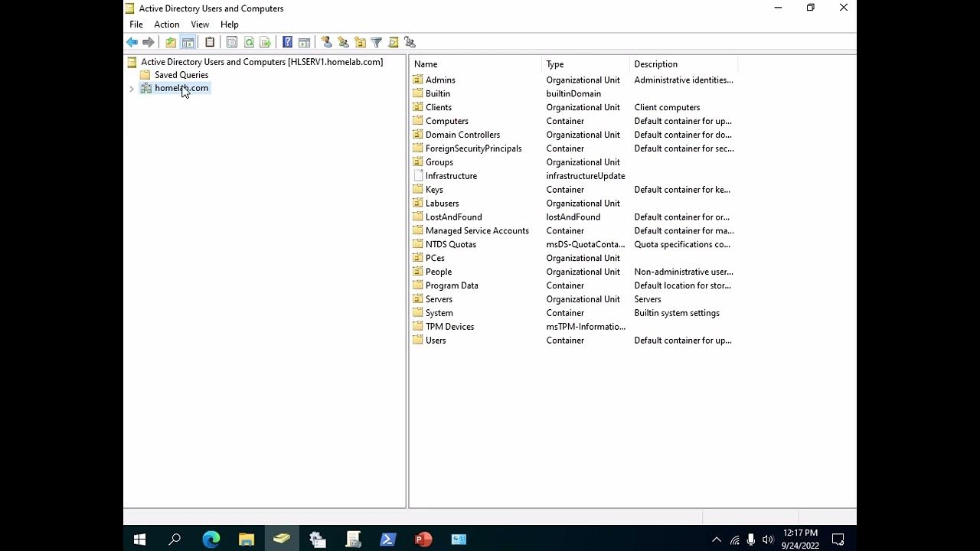The height and width of the screenshot is (551, 980).
Task: Select homelab.com in the console tree
Action: (x=181, y=88)
